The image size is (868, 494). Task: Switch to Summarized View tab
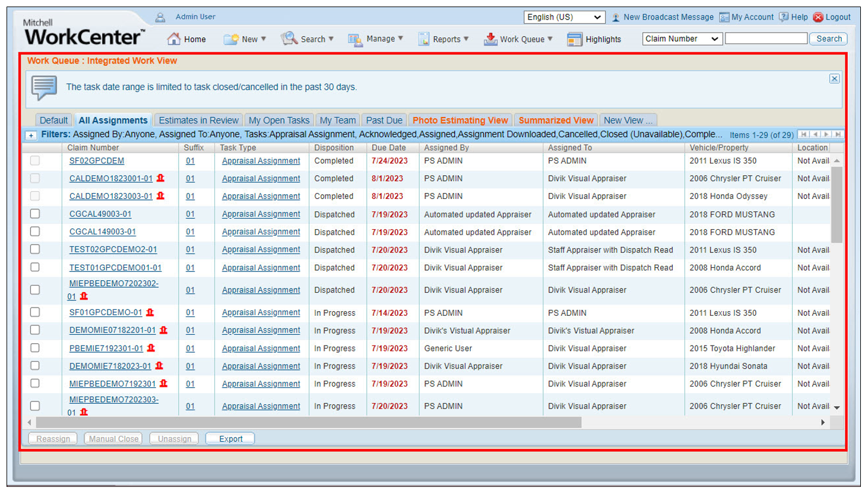coord(556,120)
